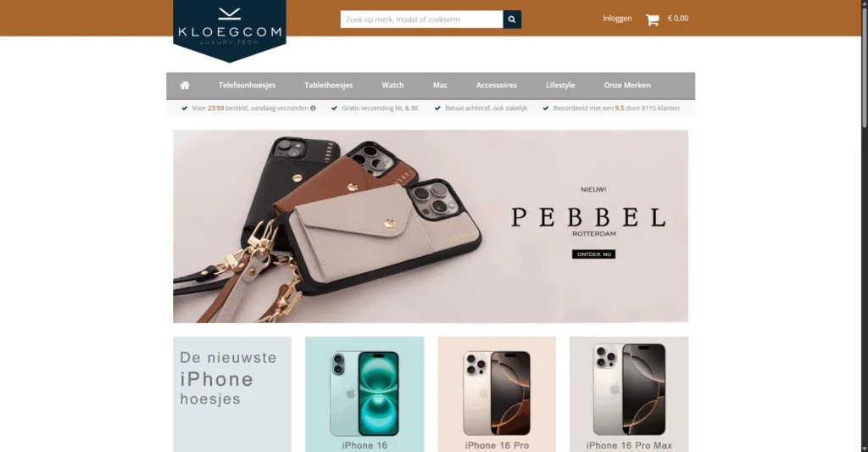Click the search magnifier button
868x452 pixels.
click(x=512, y=20)
